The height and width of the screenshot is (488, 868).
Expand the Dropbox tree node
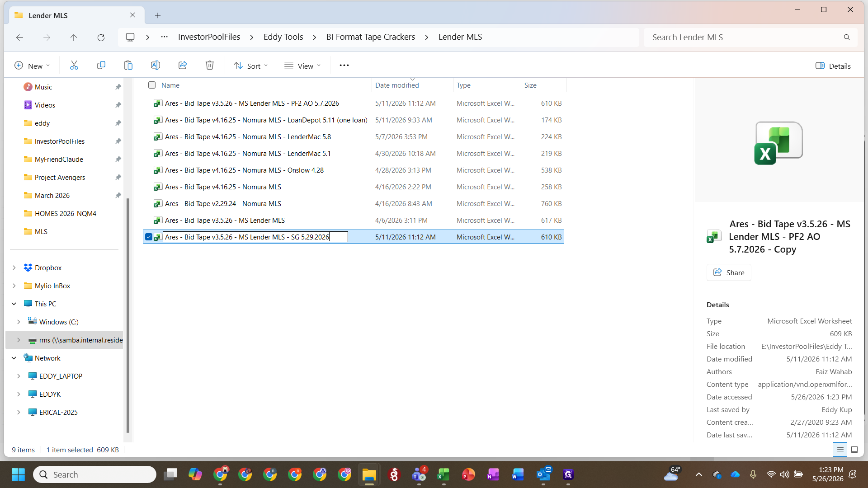[x=14, y=267]
